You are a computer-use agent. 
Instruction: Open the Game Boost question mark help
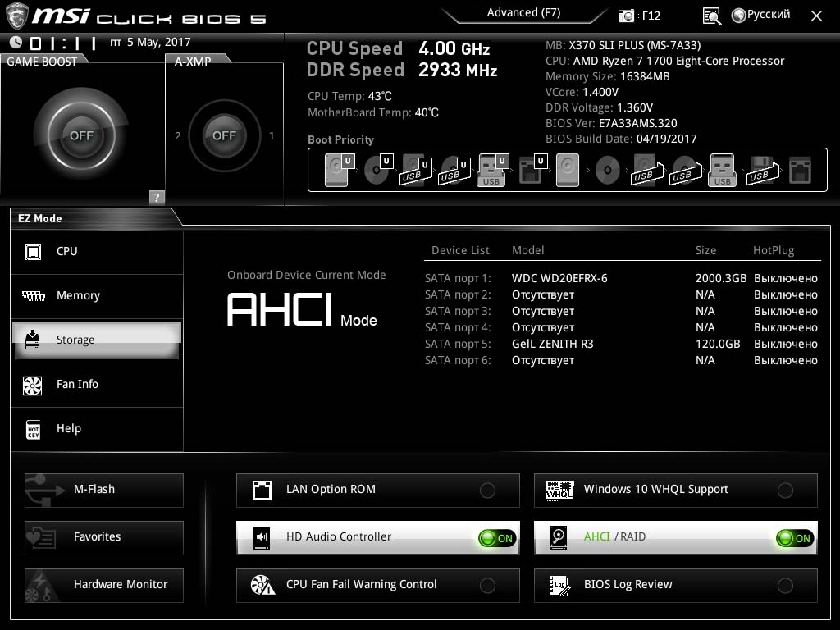pos(156,197)
